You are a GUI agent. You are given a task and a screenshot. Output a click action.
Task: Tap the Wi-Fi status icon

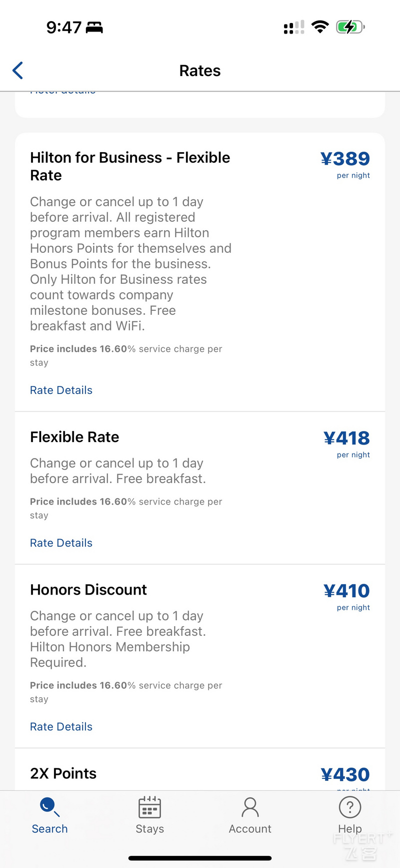click(x=320, y=27)
